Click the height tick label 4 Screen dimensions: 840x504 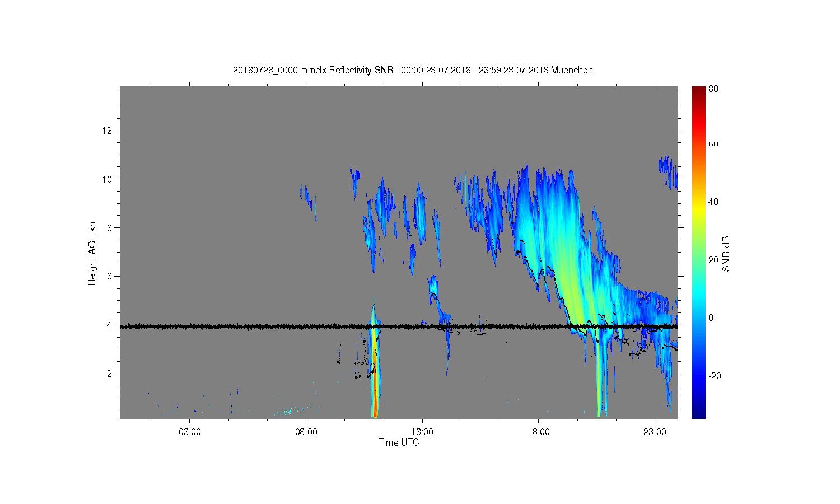click(110, 325)
